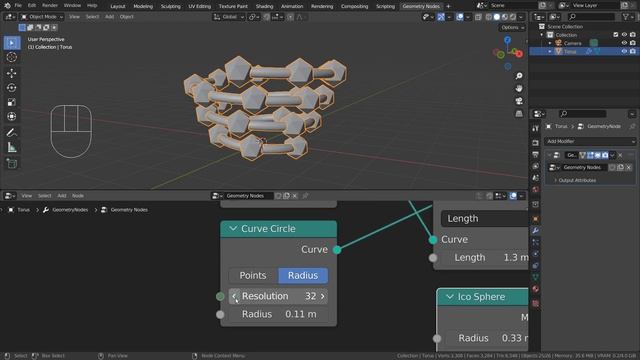Screen dimensions: 640x360
Task: Select Radius mode in Curve Circle node
Action: pos(303,276)
